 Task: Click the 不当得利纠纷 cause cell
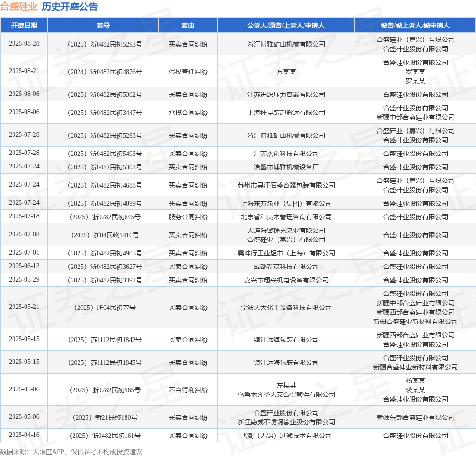(x=188, y=390)
